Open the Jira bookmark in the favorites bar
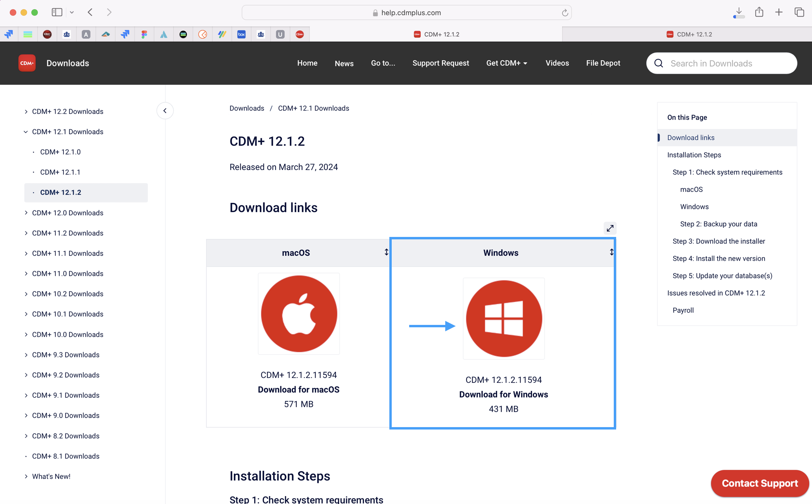 pos(125,34)
